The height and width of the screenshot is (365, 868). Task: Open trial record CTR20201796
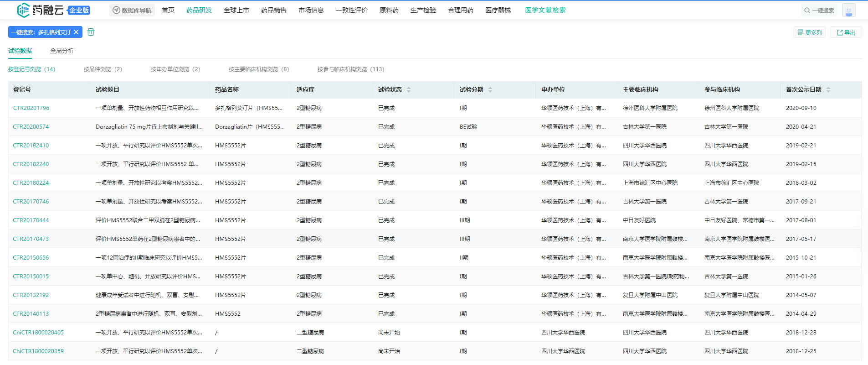point(31,108)
